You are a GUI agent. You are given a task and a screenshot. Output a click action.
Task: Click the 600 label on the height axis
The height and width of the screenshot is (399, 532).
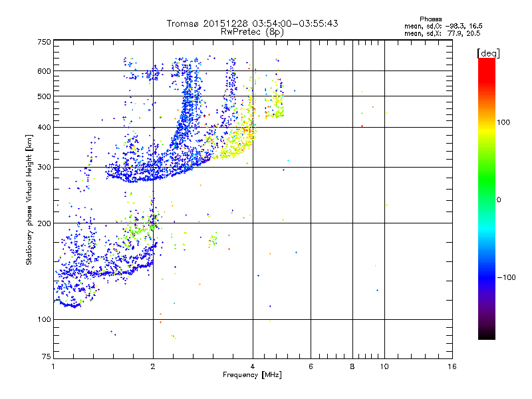point(44,71)
